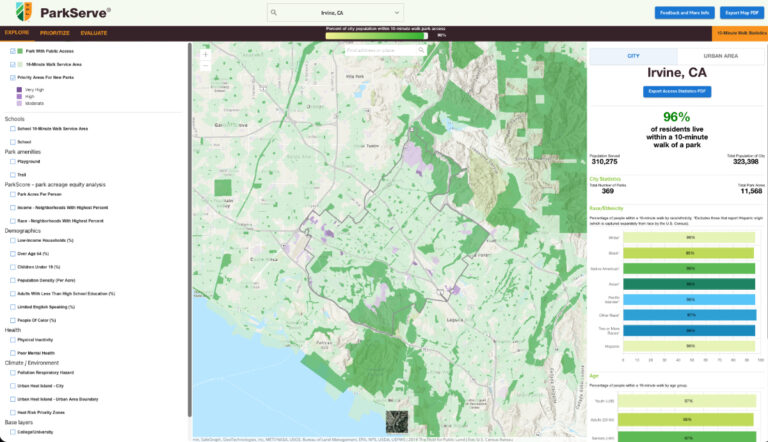Enable the School layer checkbox
The width and height of the screenshot is (768, 442).
[x=13, y=142]
